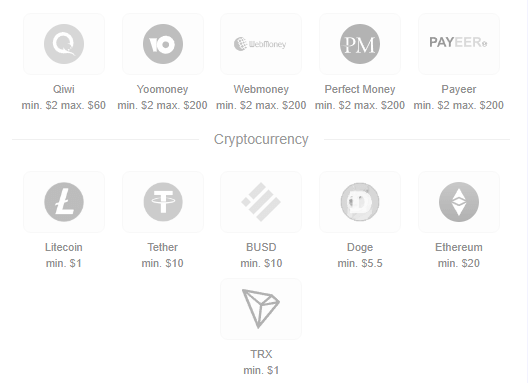Select the Perfect Money PM icon
The height and width of the screenshot is (383, 528).
(x=360, y=44)
